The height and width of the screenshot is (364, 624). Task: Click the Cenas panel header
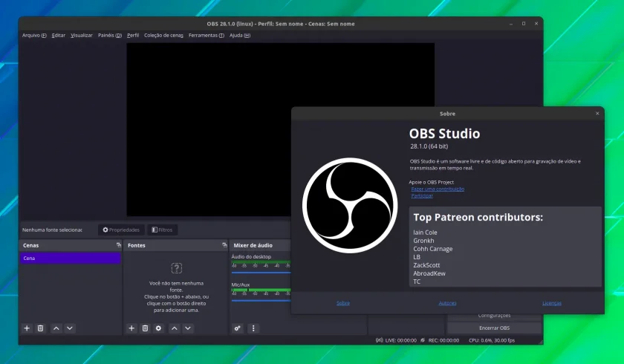(x=71, y=245)
